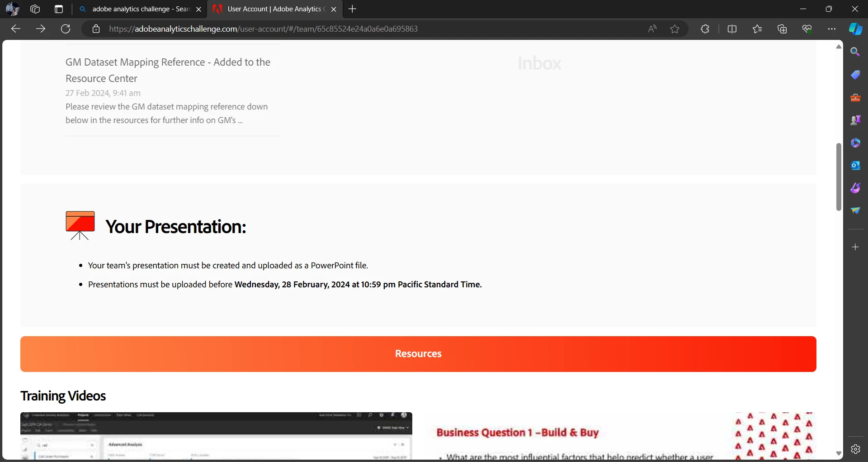Open tab actions menu
The width and height of the screenshot is (868, 462).
(59, 9)
